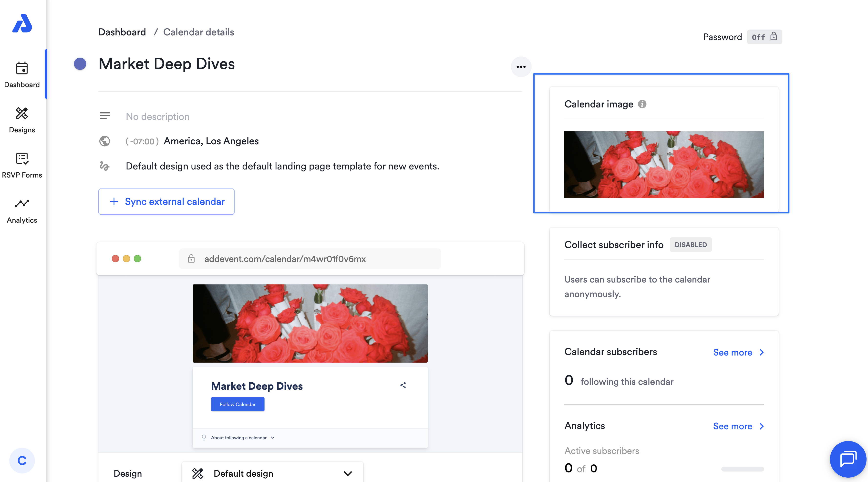Open the Designs sidebar section
This screenshot has width=868, height=482.
(22, 120)
